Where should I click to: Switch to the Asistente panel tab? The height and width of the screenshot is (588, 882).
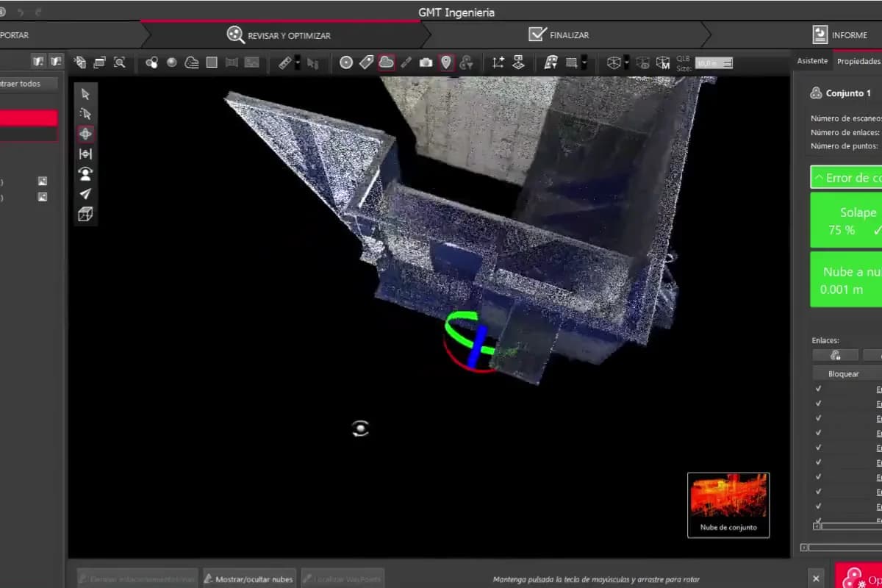(x=812, y=61)
